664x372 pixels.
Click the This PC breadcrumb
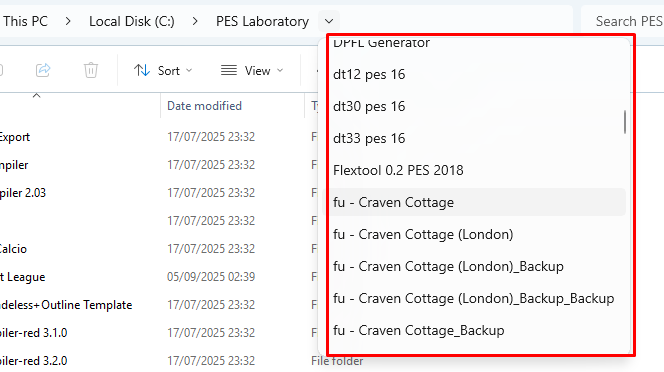(25, 21)
